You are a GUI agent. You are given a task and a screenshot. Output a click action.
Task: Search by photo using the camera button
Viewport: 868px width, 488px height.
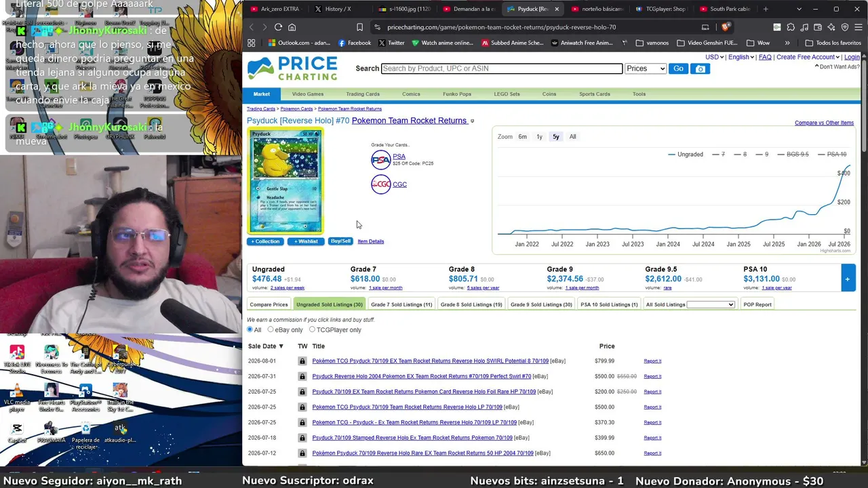pyautogui.click(x=701, y=68)
